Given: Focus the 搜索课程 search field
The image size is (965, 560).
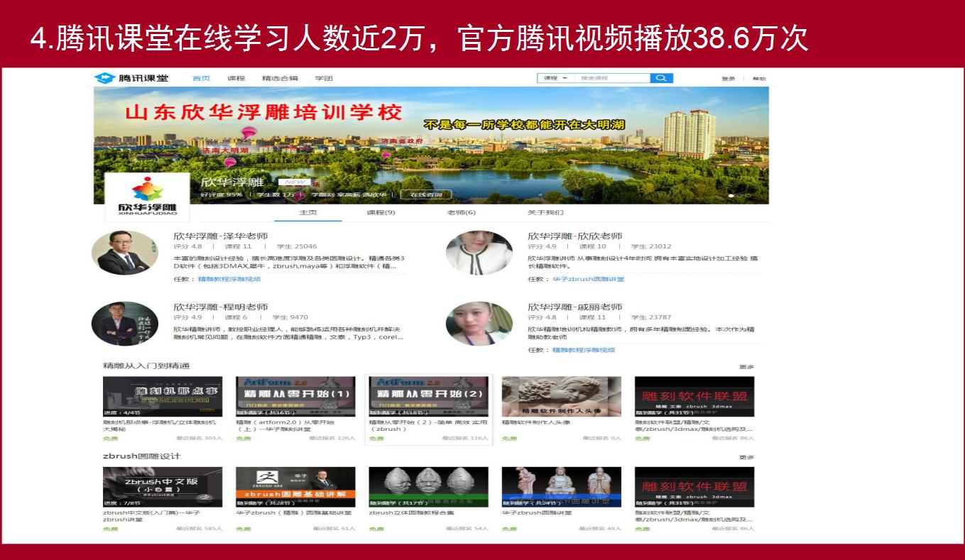Looking at the screenshot, I should 611,78.
